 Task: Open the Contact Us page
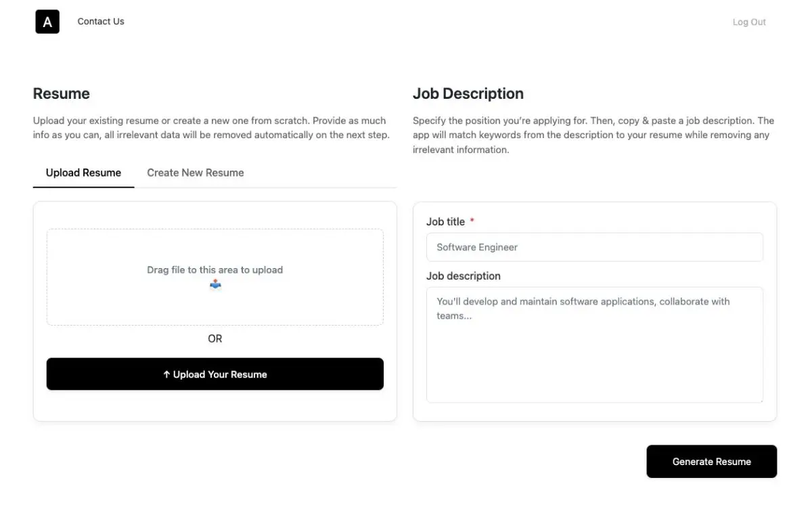(100, 21)
